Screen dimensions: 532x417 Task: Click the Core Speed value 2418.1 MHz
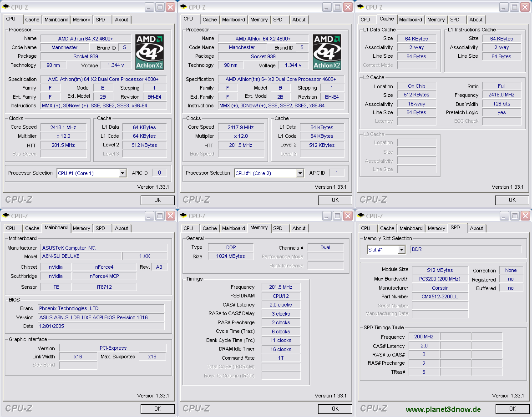[x=63, y=127]
